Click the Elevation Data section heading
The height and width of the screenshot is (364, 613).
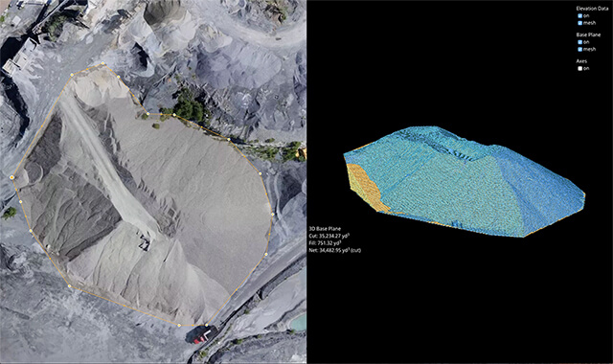[x=592, y=9]
